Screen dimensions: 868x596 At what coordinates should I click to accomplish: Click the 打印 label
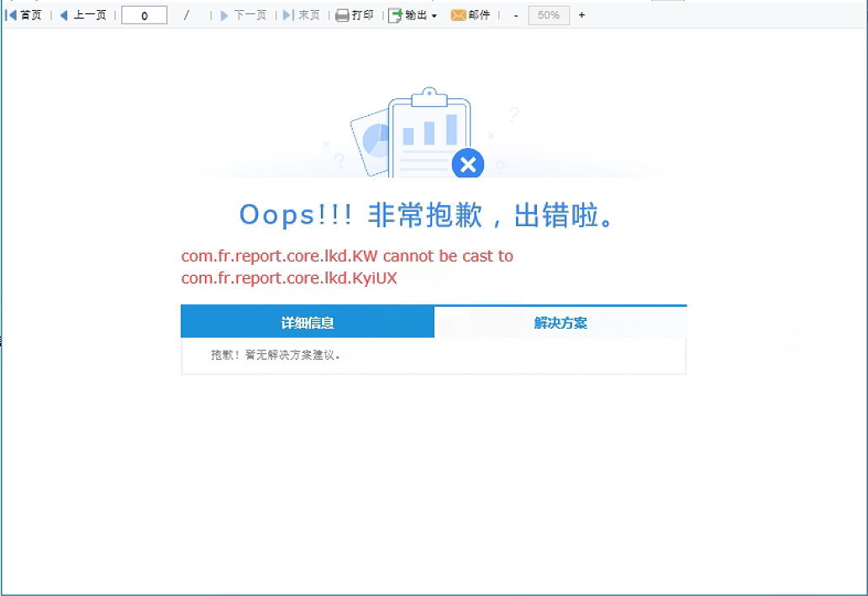363,15
